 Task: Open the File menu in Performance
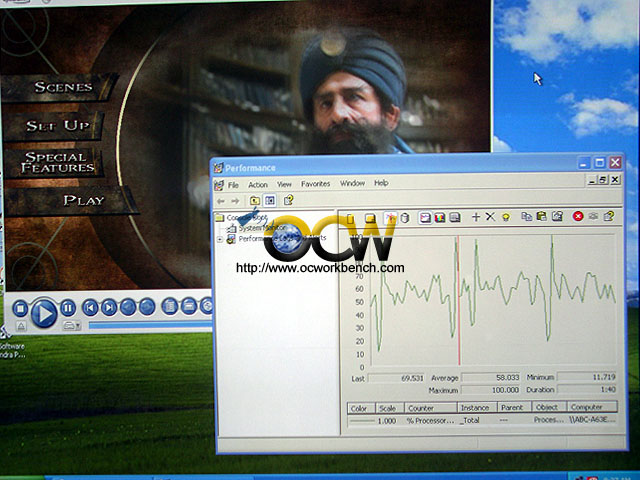pyautogui.click(x=233, y=185)
